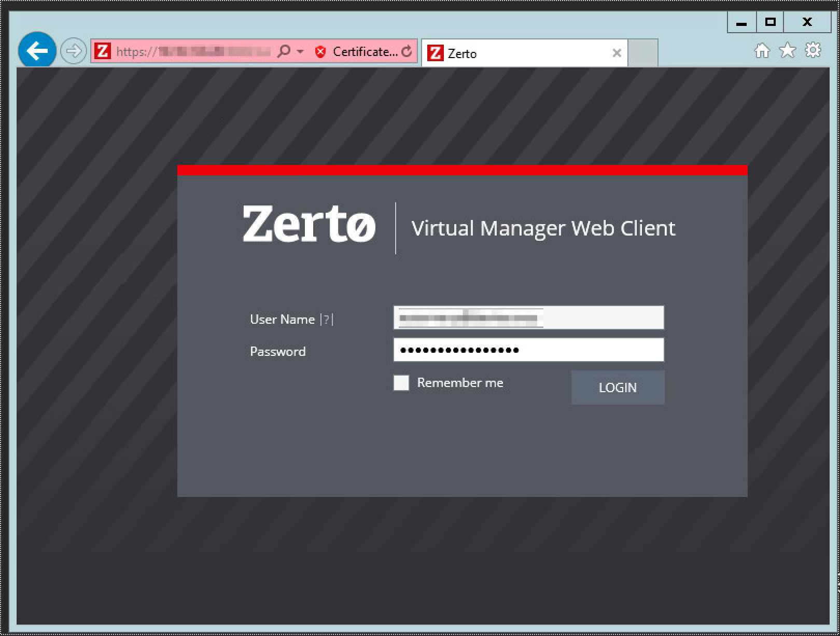This screenshot has height=636, width=840.
Task: Click the Zerto logo on the login panel
Action: pos(309,225)
